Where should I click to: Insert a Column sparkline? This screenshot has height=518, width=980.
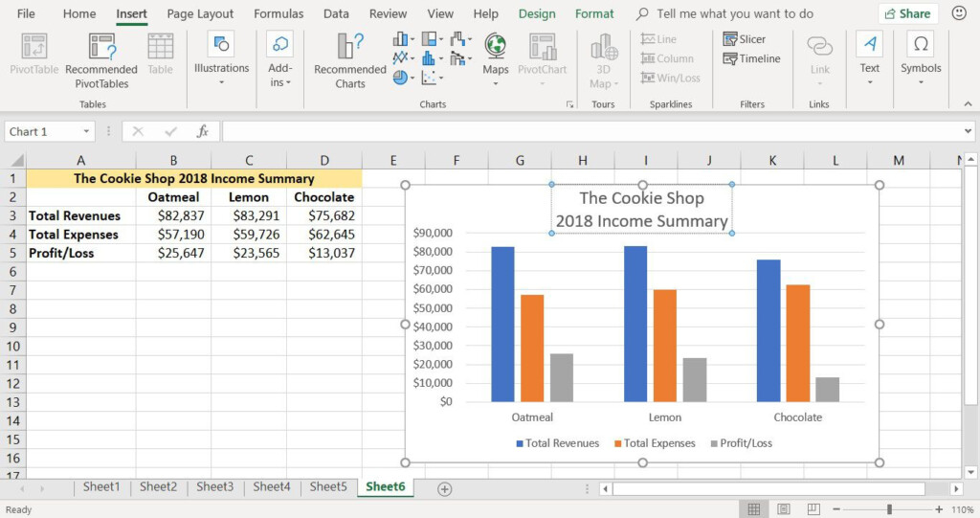coord(667,58)
